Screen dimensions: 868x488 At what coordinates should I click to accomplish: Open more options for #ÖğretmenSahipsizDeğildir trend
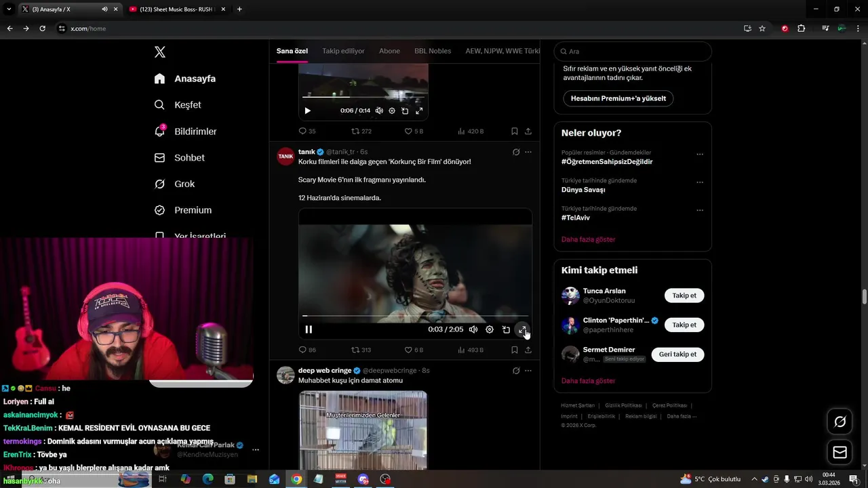700,155
